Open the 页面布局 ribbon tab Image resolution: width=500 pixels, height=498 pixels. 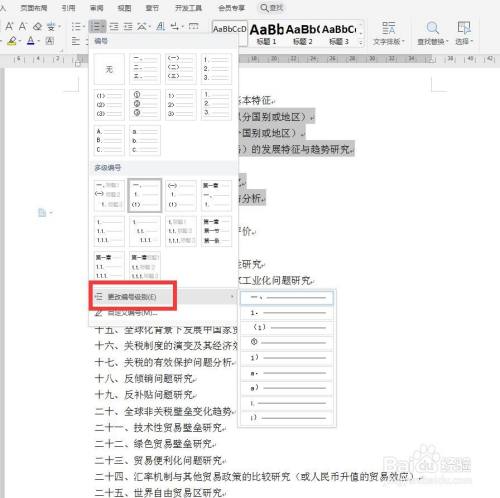click(x=34, y=8)
